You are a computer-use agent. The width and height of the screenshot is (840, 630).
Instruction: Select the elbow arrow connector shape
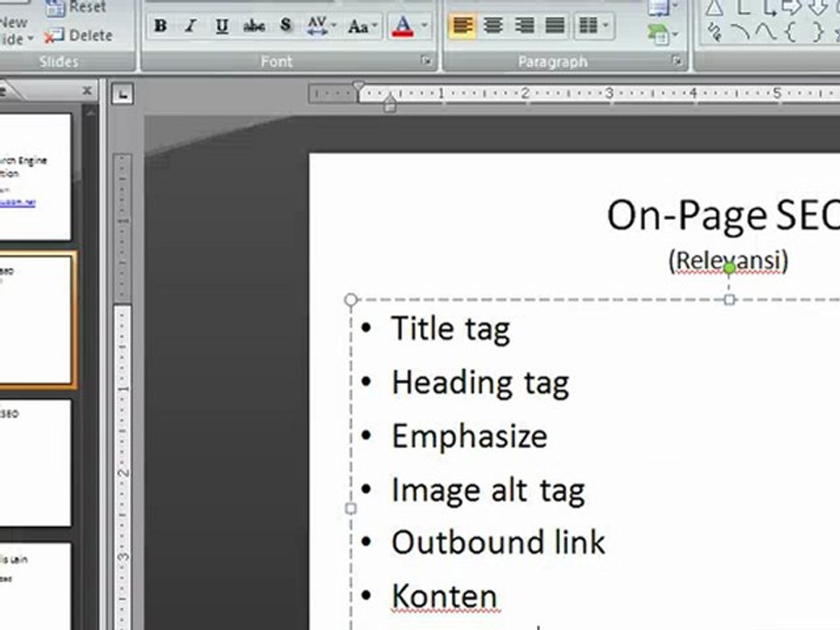[x=770, y=7]
